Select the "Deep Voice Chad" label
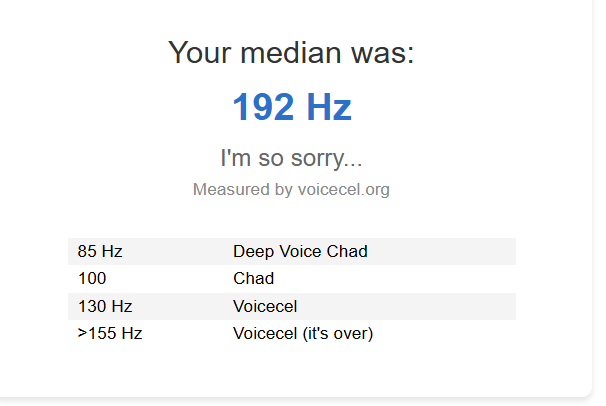Screen dimensions: 606x406 point(300,251)
